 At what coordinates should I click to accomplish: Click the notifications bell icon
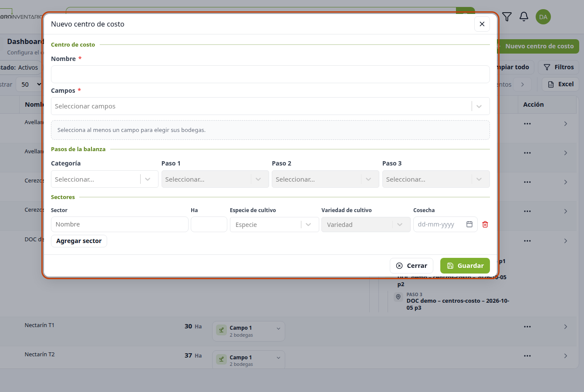pos(524,17)
